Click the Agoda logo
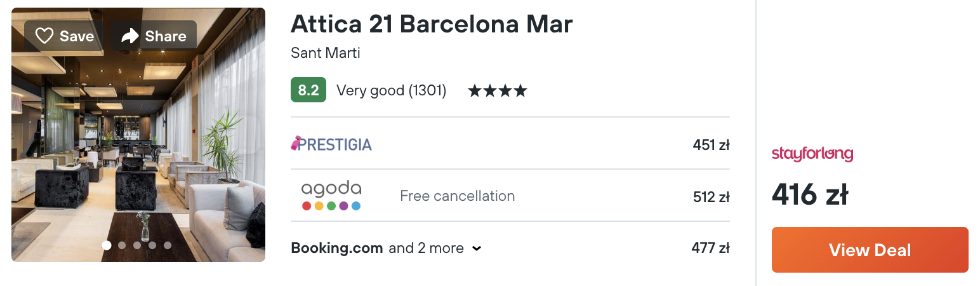The image size is (980, 286). tap(331, 196)
